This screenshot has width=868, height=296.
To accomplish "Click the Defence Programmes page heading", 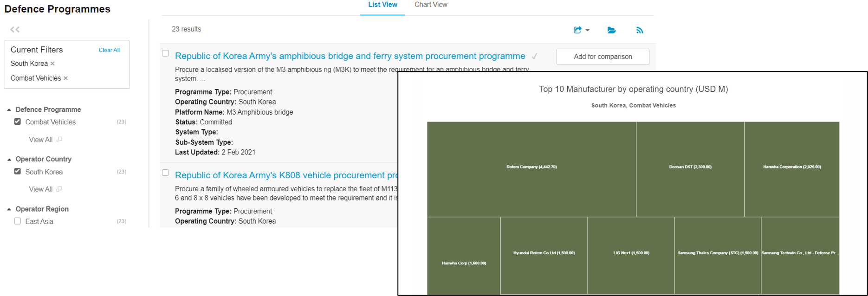I will coord(58,9).
